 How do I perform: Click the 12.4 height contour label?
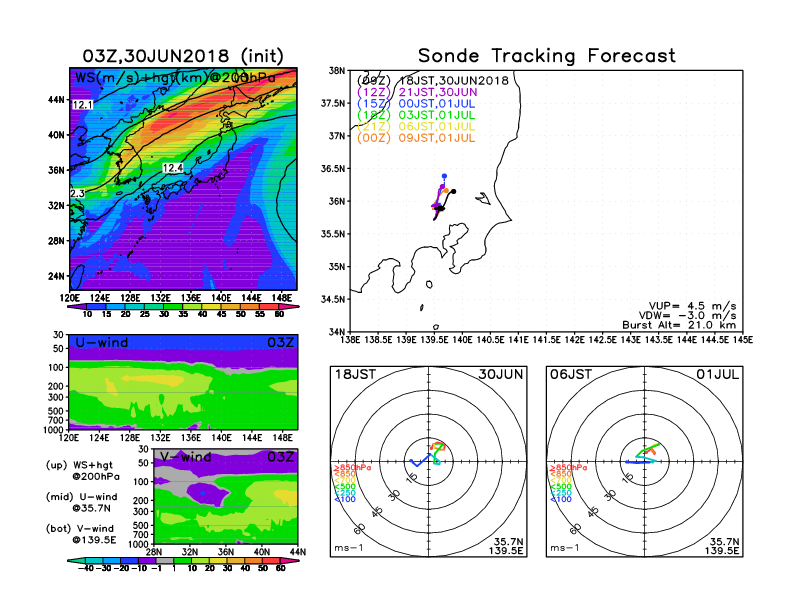tap(173, 168)
